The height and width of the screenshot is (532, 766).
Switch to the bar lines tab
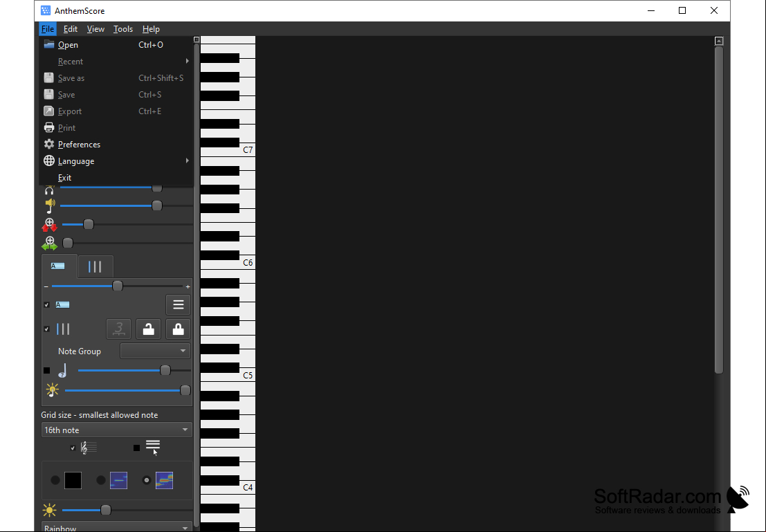click(x=95, y=267)
